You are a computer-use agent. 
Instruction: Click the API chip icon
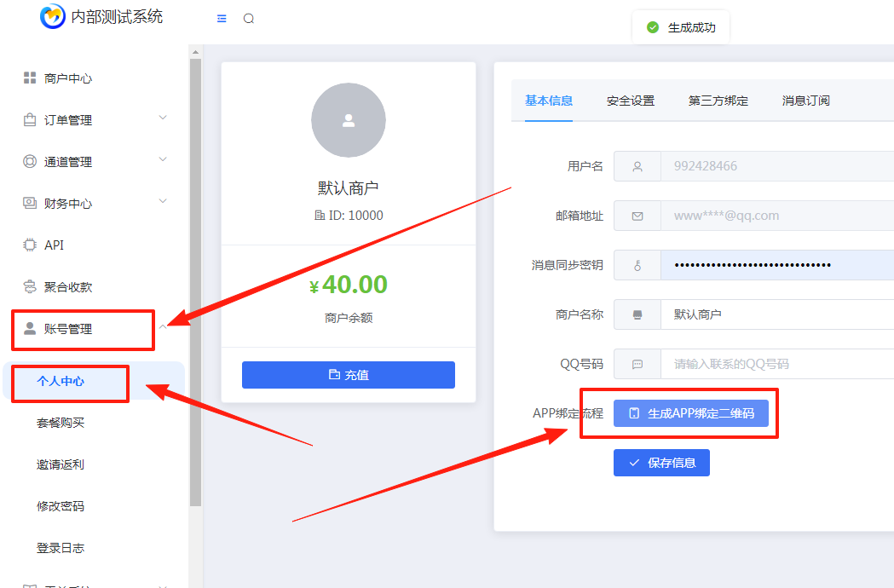click(30, 245)
